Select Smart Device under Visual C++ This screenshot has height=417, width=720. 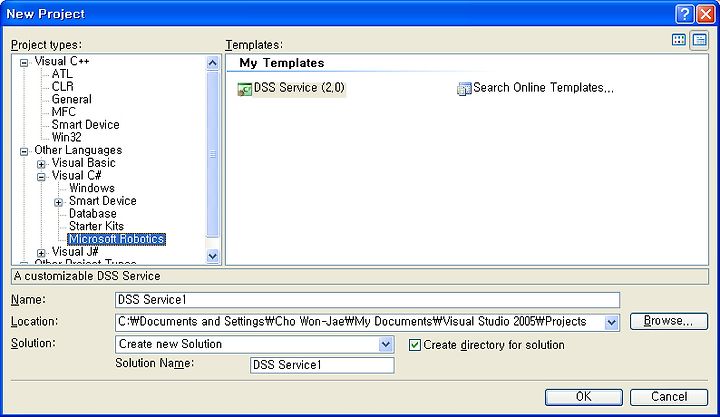[85, 124]
